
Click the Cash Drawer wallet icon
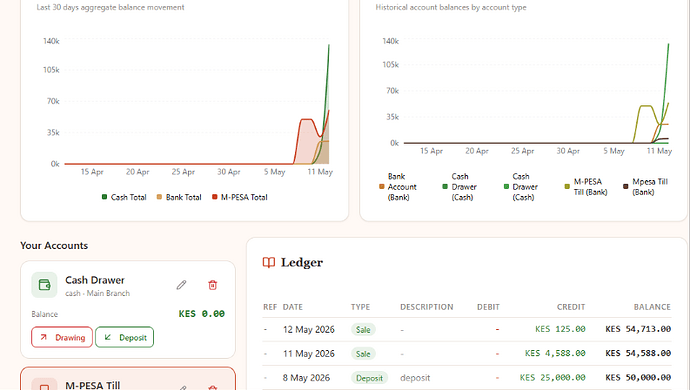click(x=44, y=285)
